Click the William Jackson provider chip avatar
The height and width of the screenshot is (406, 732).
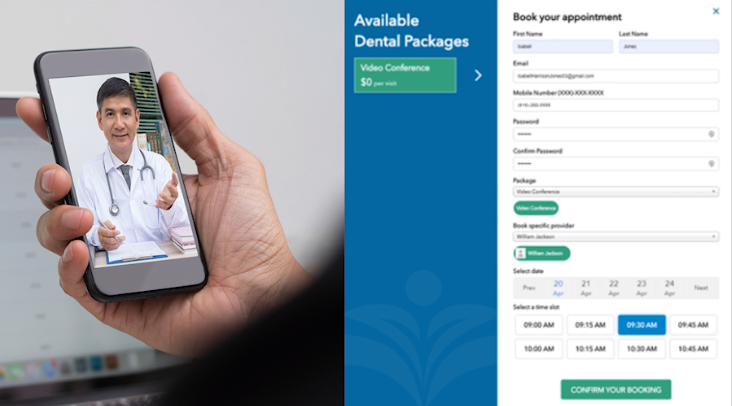[x=521, y=253]
